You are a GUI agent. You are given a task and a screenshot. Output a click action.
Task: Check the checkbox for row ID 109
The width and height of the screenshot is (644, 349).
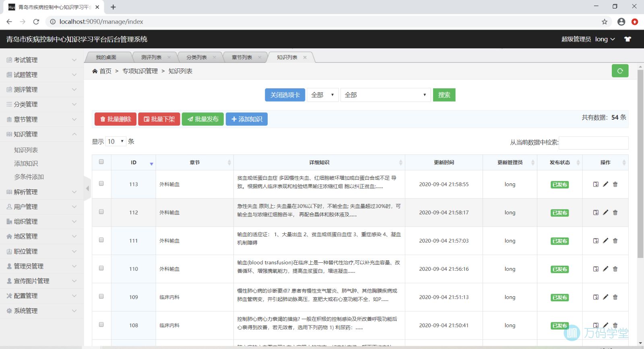[101, 296]
